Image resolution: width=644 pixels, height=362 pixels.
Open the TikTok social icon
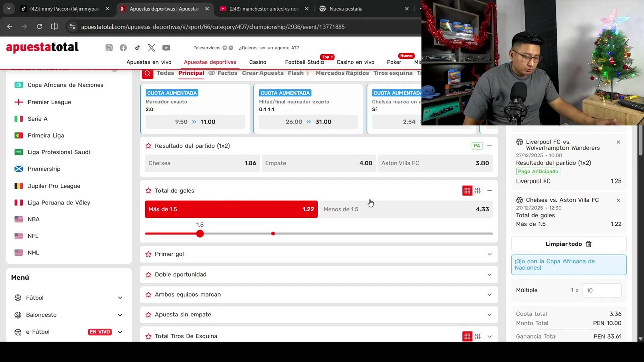tap(137, 48)
